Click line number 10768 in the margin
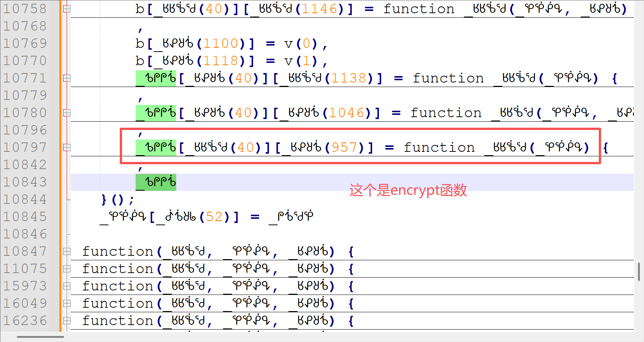 (25, 26)
